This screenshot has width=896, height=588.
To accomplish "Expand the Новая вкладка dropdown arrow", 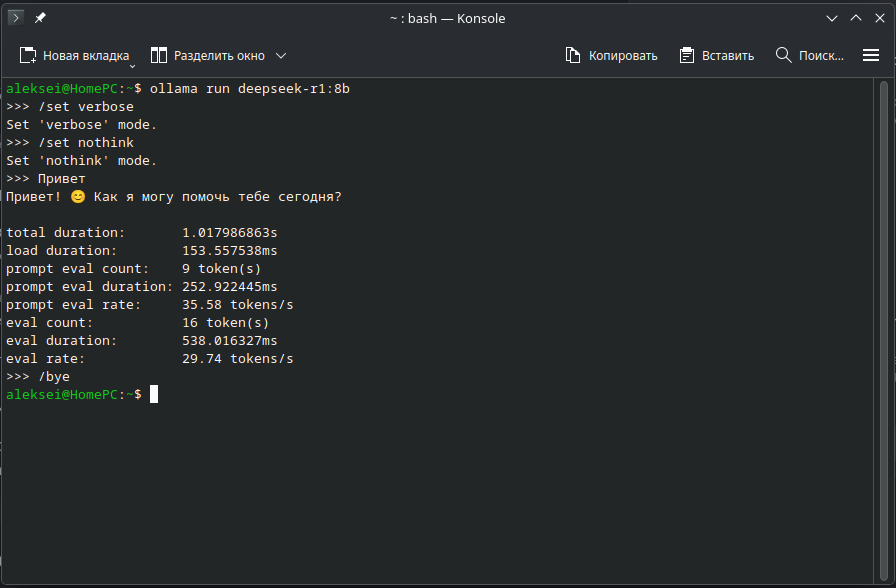I will click(133, 66).
